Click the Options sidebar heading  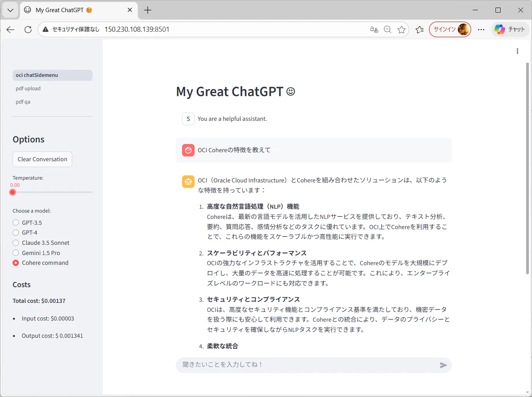pos(28,140)
